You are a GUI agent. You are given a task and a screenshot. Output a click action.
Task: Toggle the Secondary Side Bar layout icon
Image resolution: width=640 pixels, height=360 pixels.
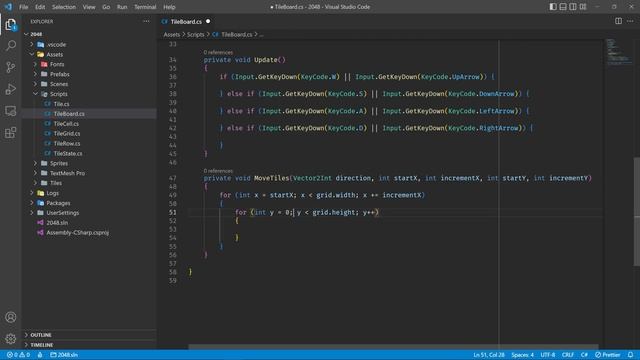coord(573,7)
